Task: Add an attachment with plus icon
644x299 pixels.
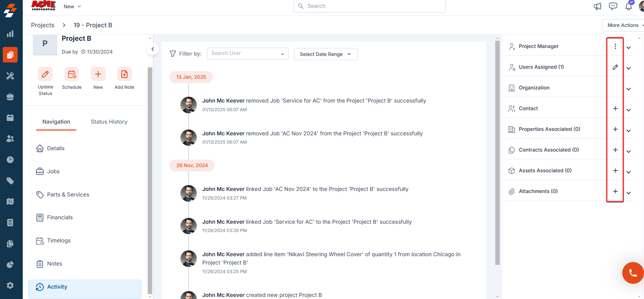Action: tap(615, 191)
